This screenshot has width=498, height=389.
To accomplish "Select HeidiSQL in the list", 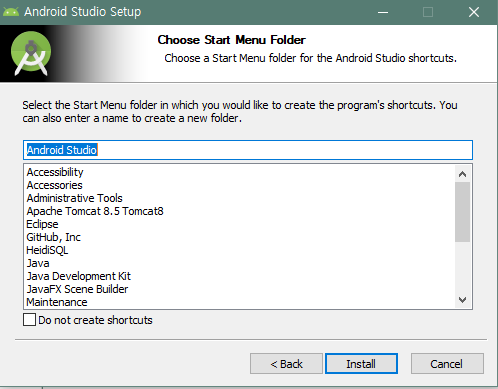I will pyautogui.click(x=47, y=250).
